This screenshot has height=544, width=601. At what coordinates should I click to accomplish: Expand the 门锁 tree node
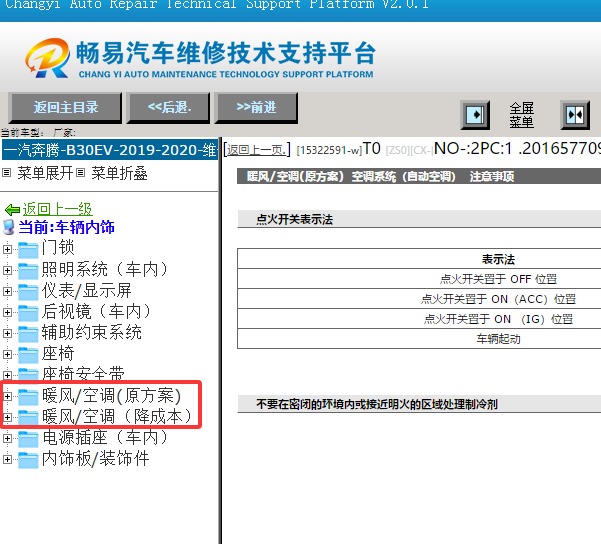pyautogui.click(x=7, y=249)
